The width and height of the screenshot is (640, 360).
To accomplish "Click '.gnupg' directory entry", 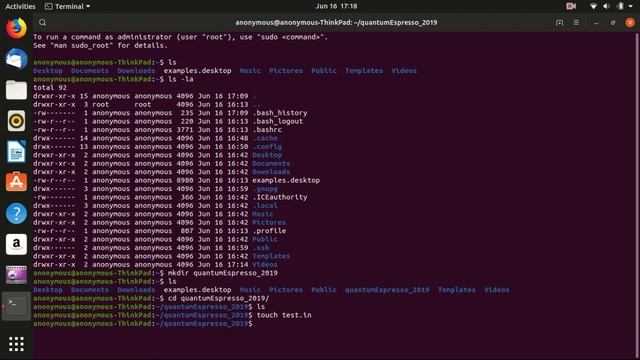I will pos(265,189).
